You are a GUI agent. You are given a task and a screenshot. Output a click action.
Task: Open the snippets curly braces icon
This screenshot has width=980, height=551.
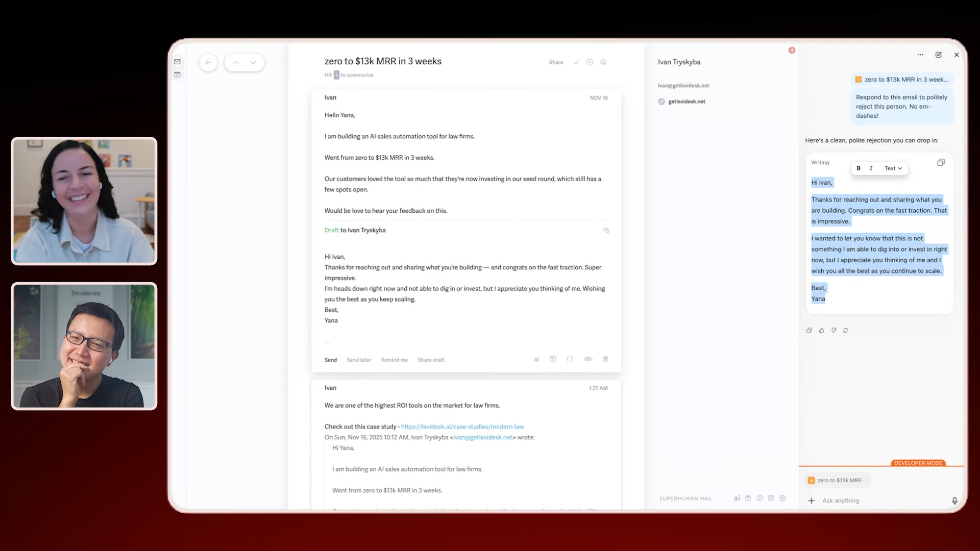tap(570, 359)
